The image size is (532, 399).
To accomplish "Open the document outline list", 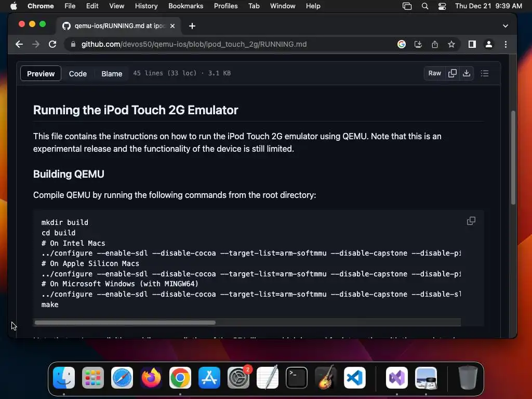I will [485, 73].
